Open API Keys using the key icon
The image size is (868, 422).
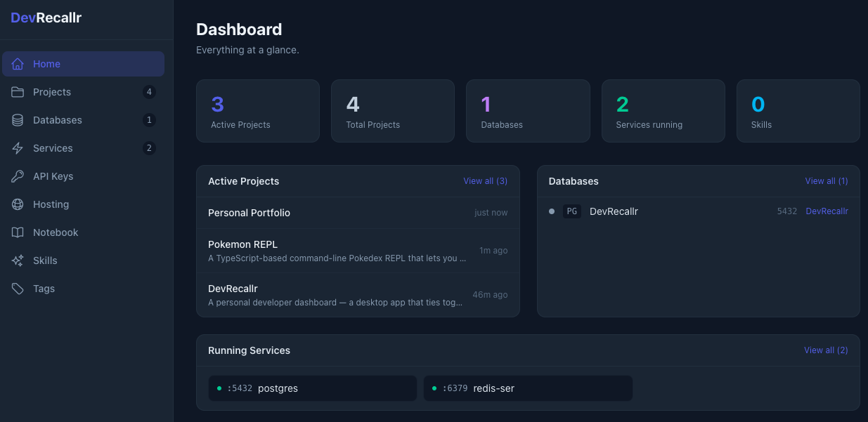pyautogui.click(x=16, y=176)
